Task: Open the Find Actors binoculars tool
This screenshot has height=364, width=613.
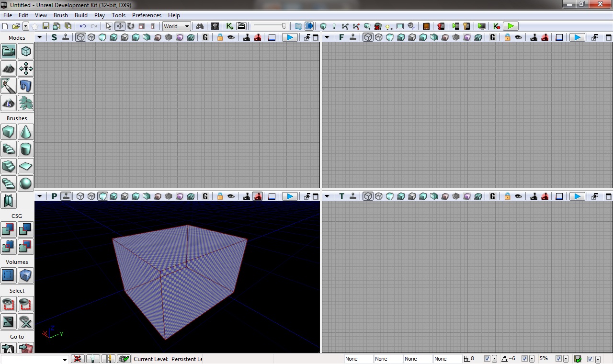Action: click(200, 26)
